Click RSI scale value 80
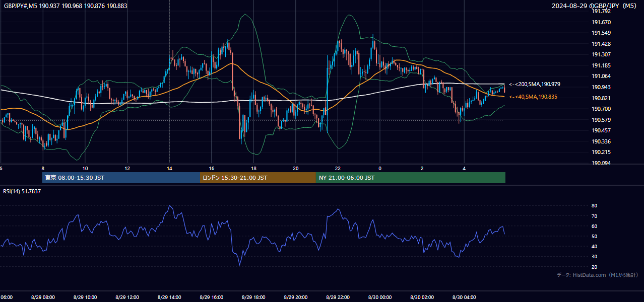The image size is (644, 302). pyautogui.click(x=595, y=206)
